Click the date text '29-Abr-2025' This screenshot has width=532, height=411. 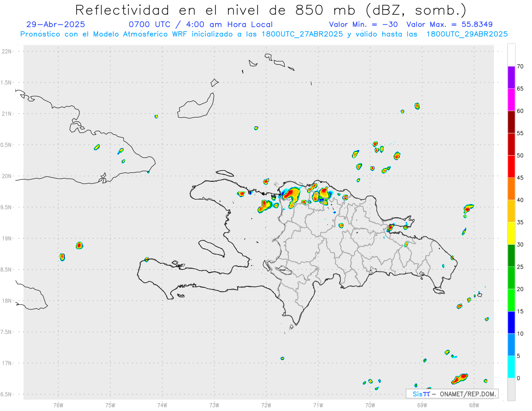pyautogui.click(x=55, y=24)
